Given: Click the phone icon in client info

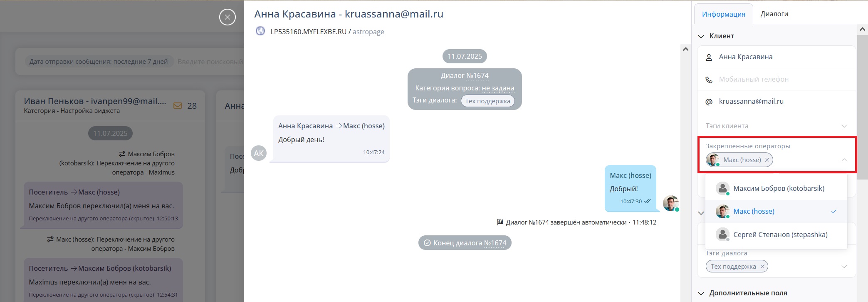Looking at the screenshot, I should (709, 80).
